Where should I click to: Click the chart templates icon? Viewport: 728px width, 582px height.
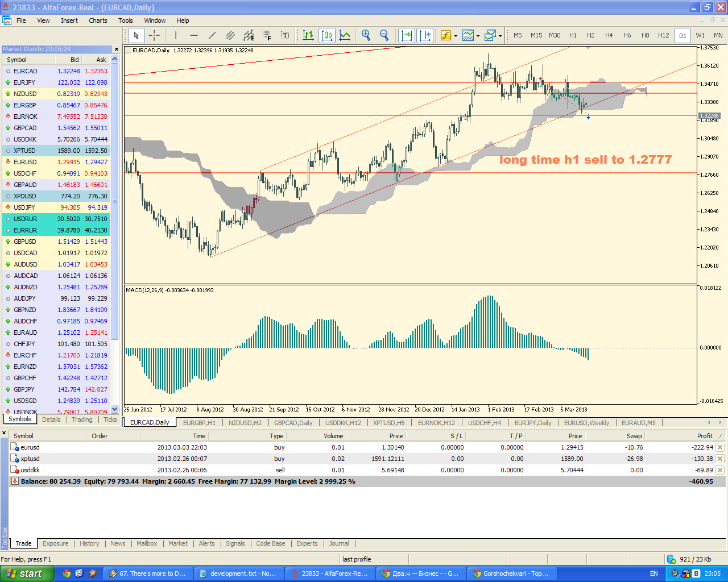468,35
